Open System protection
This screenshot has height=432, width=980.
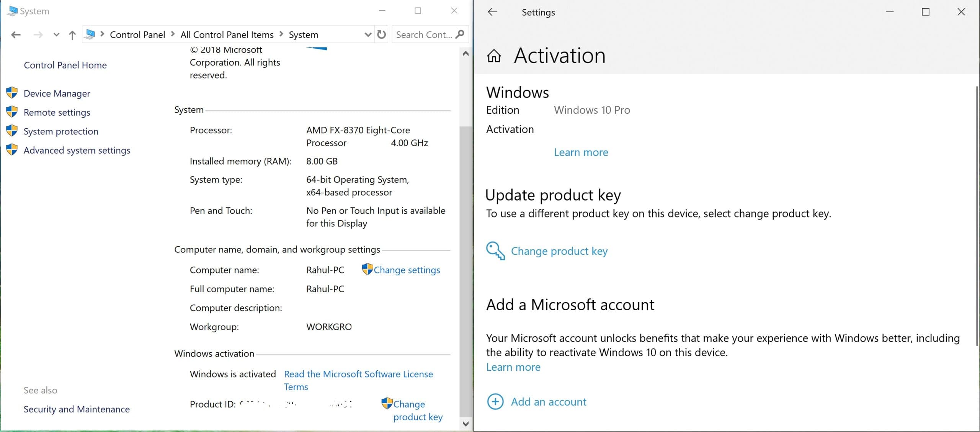(x=61, y=131)
